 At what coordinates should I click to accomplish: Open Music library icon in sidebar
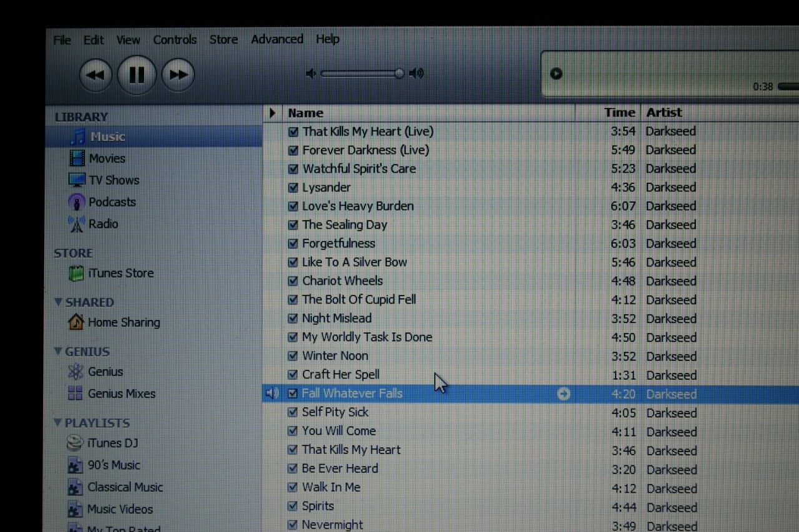click(77, 137)
